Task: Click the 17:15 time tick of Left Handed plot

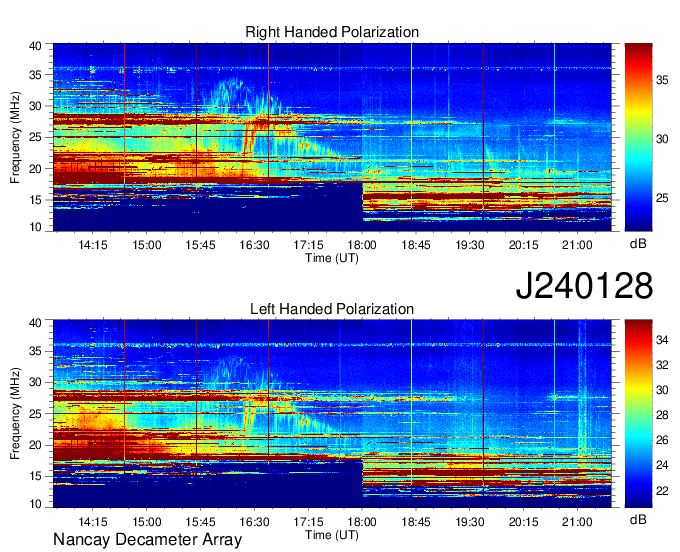Action: coord(308,522)
